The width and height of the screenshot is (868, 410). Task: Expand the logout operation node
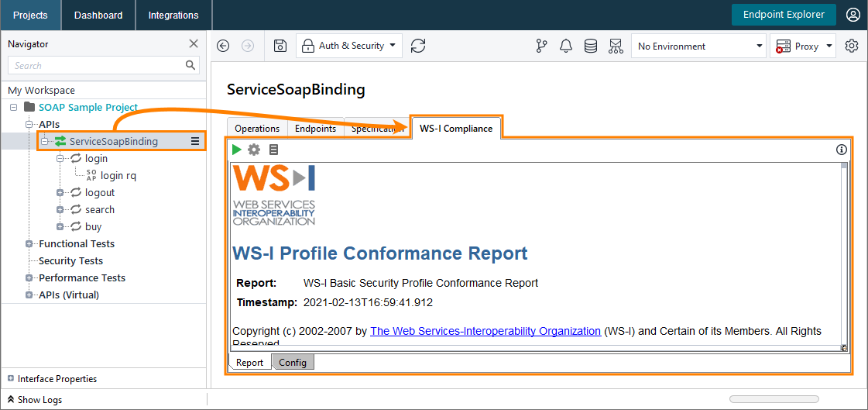tap(60, 193)
